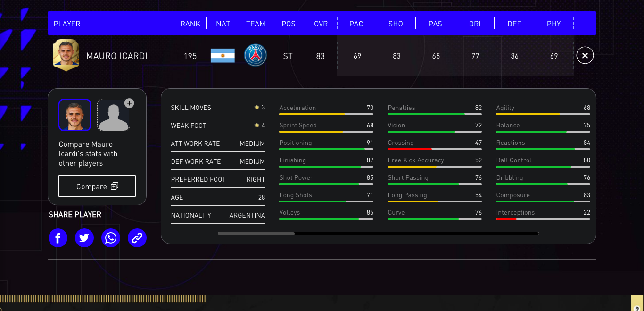644x311 pixels.
Task: Click the NATIONALITY row
Action: (218, 215)
